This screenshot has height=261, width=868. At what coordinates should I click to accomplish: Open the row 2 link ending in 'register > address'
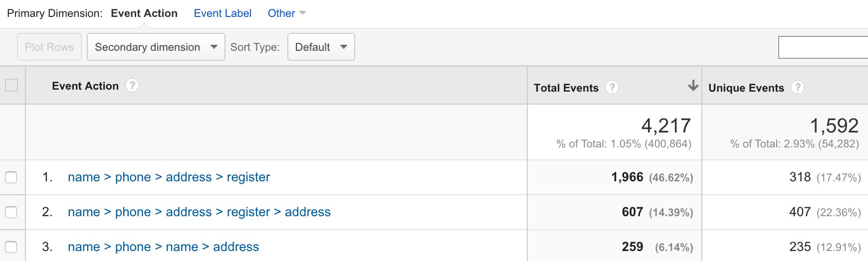coord(199,212)
